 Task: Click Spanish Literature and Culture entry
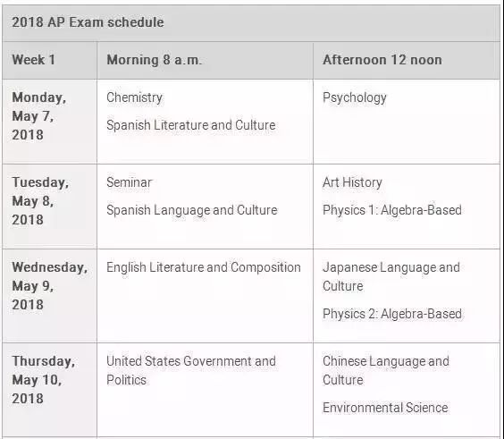[x=191, y=125]
